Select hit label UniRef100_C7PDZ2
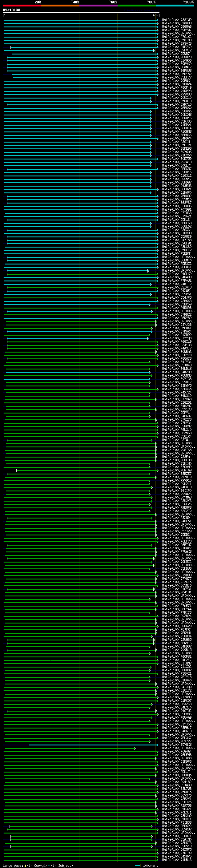This screenshot has height=868, width=197. point(177,315)
